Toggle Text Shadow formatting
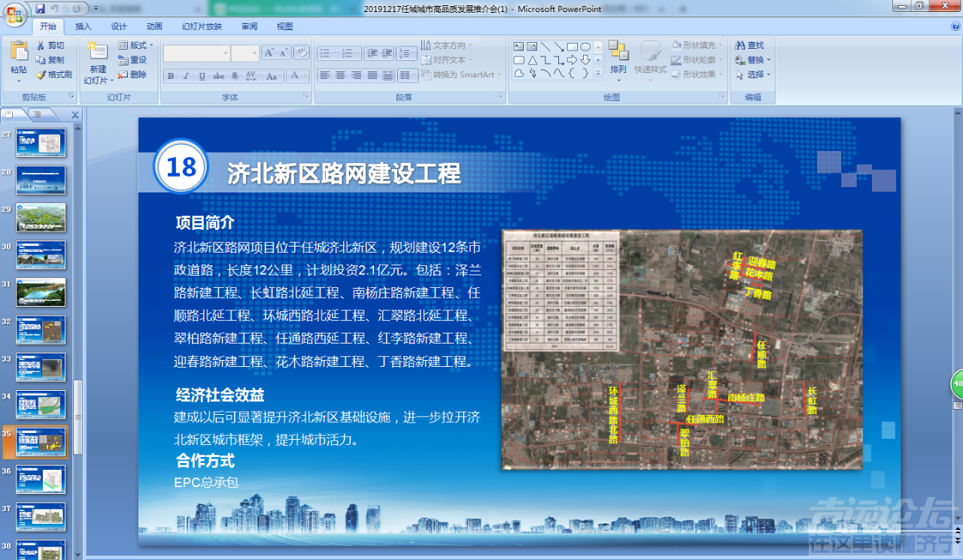The width and height of the screenshot is (963, 560). tap(235, 76)
